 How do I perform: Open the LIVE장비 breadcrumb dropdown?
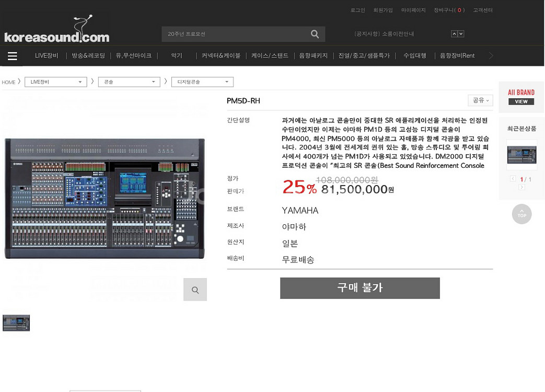point(55,82)
